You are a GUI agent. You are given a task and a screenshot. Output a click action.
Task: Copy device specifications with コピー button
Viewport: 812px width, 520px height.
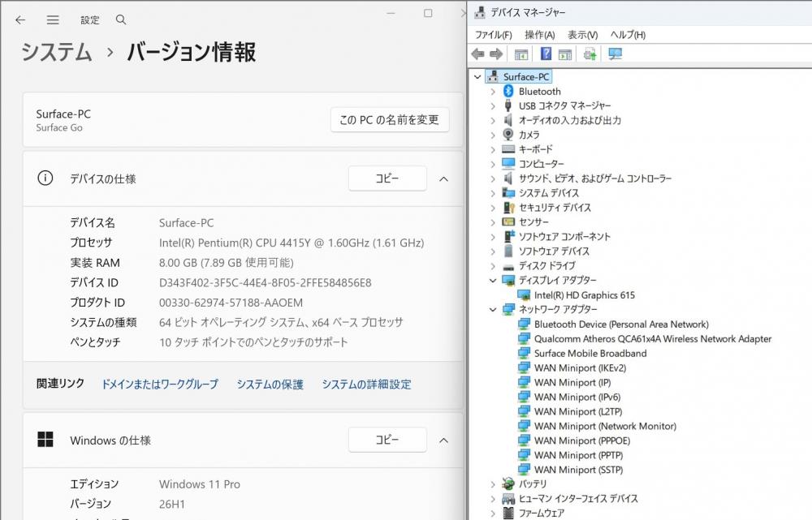tap(387, 178)
